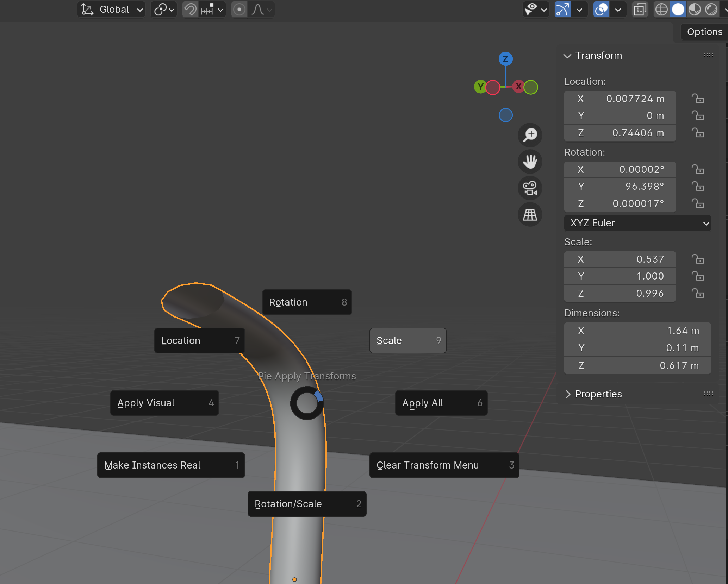Open the XYZ Euler rotation mode dropdown
The image size is (728, 584).
(637, 223)
